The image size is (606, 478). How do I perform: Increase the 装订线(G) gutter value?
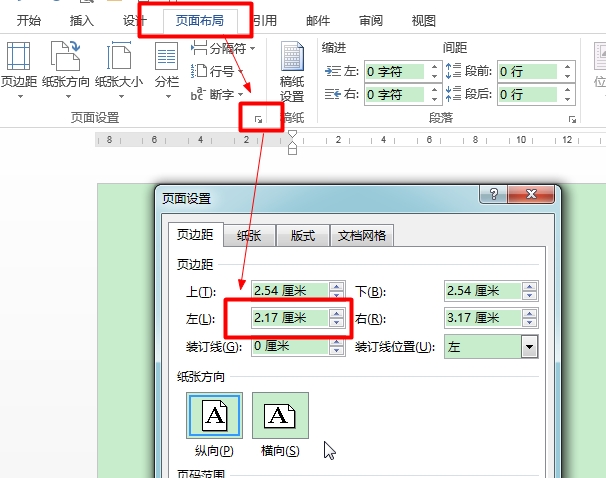tap(337, 342)
